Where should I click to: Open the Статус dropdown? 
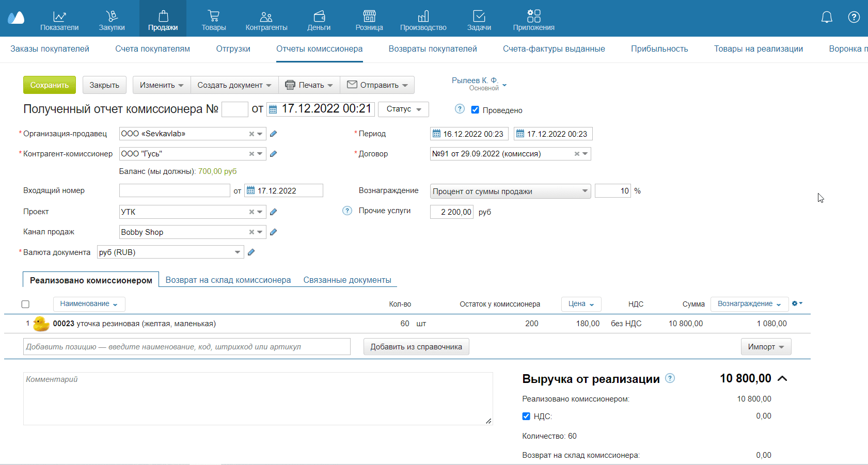[x=403, y=109]
